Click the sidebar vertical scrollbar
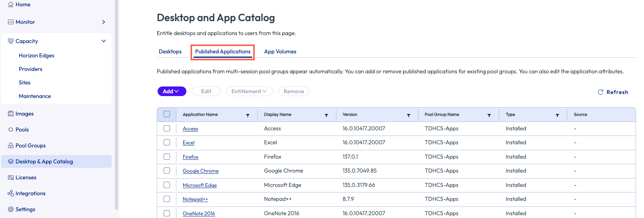This screenshot has width=644, height=218. click(117, 104)
